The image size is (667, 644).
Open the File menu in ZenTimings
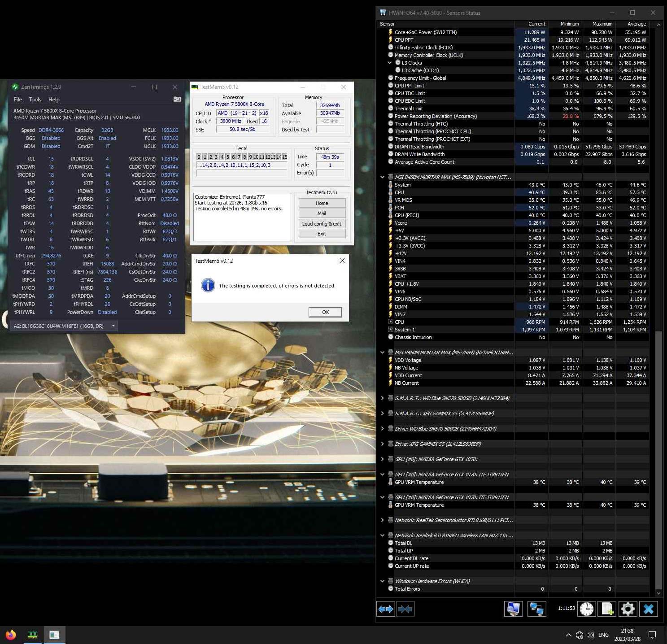pyautogui.click(x=18, y=100)
